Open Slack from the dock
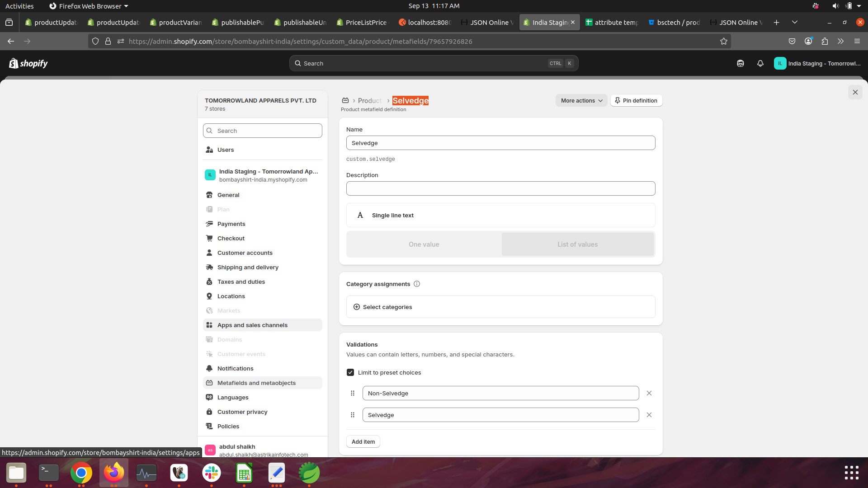This screenshot has width=868, height=488. pyautogui.click(x=212, y=473)
